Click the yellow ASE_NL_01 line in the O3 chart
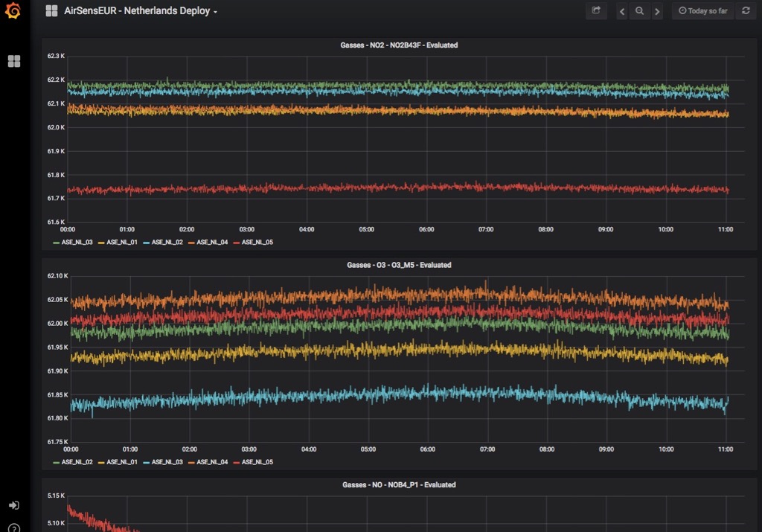Image resolution: width=762 pixels, height=532 pixels. point(399,350)
